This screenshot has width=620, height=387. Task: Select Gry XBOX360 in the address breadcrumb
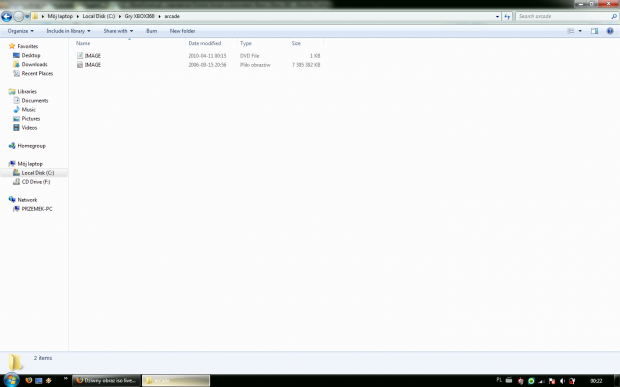[x=139, y=16]
